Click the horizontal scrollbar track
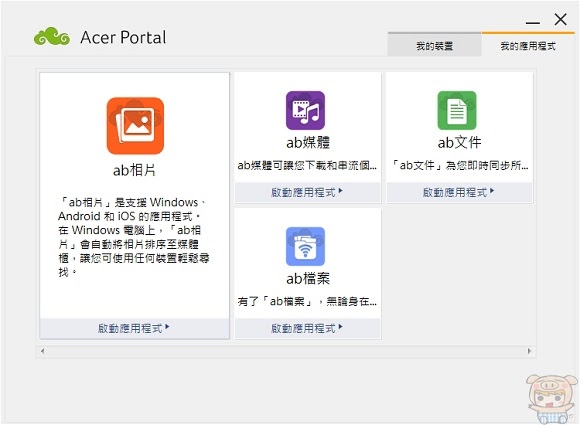 point(286,351)
